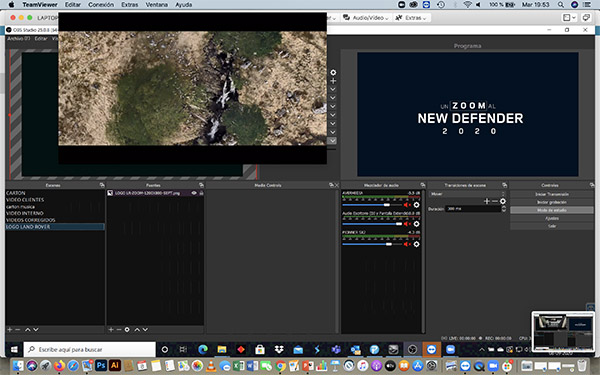Open Photoshop from macOS dock
The image size is (600, 375).
101,365
